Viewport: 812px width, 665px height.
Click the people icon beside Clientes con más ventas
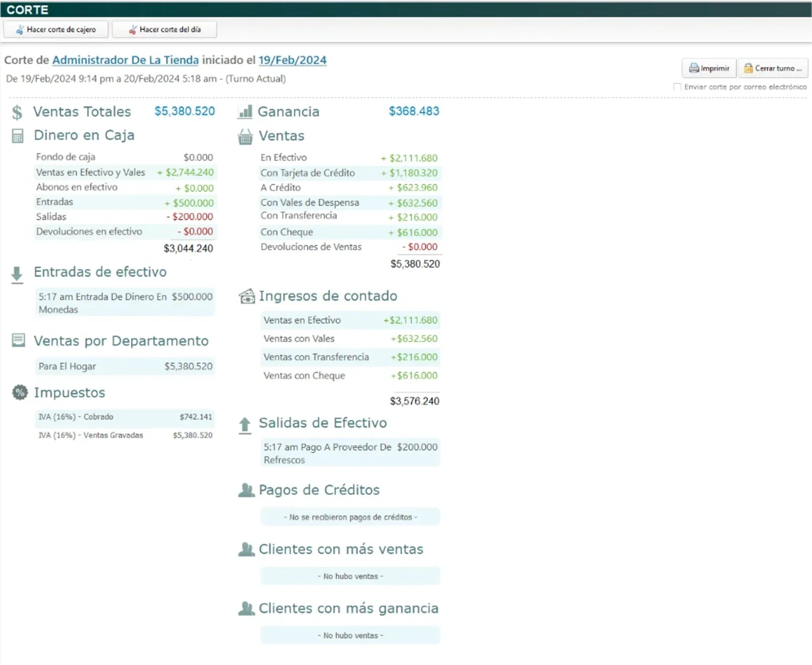(x=246, y=549)
